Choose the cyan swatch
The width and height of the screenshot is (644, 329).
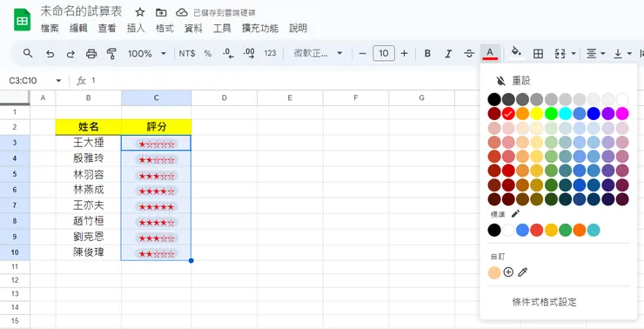565,113
